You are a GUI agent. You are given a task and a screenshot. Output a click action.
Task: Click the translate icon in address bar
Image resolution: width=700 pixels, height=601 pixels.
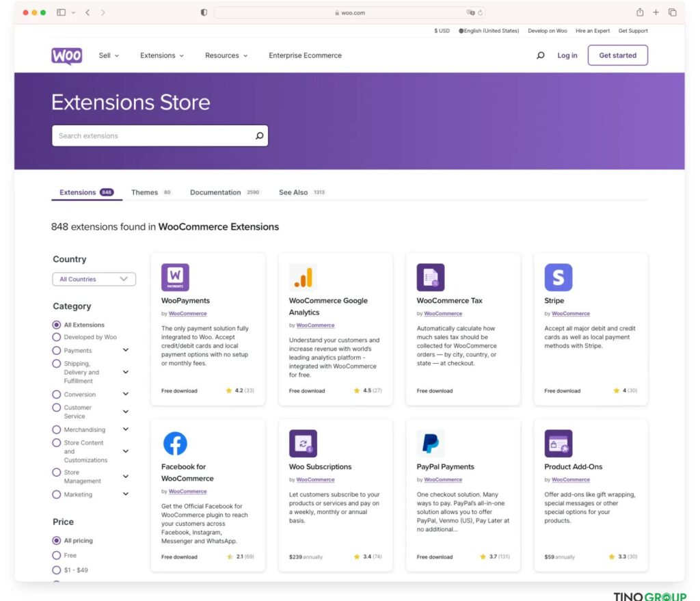470,12
